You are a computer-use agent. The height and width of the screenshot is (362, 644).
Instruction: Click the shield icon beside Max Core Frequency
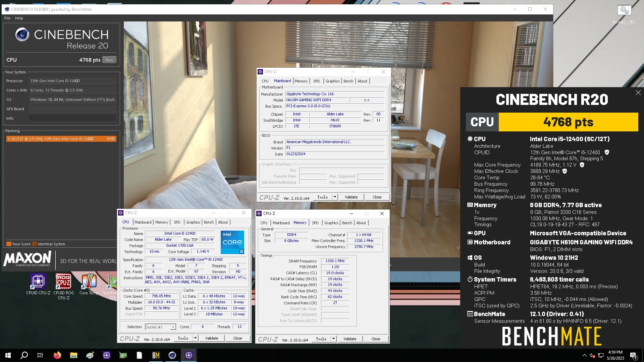(x=582, y=165)
